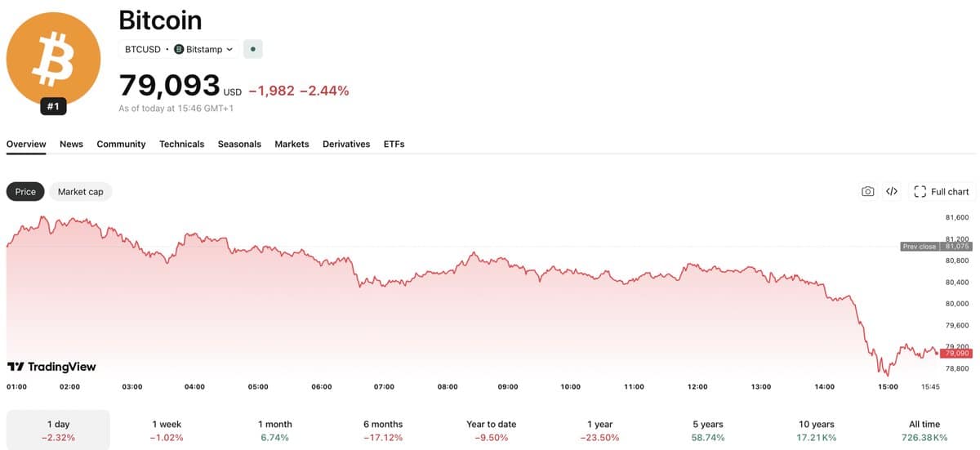Image resolution: width=980 pixels, height=450 pixels.
Task: Open the Derivatives tab
Action: pyautogui.click(x=346, y=144)
